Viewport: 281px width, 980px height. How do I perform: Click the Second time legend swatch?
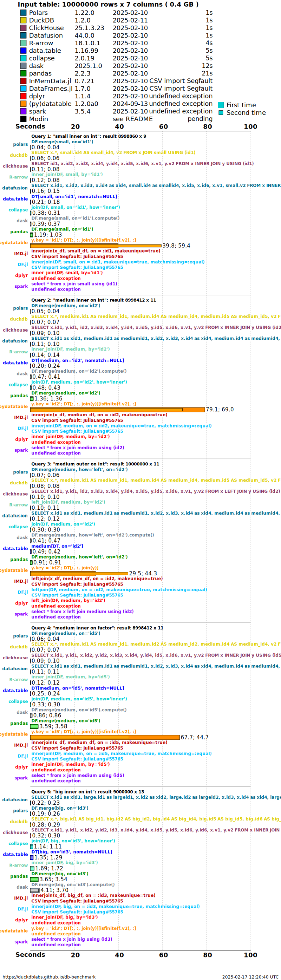coord(221,113)
